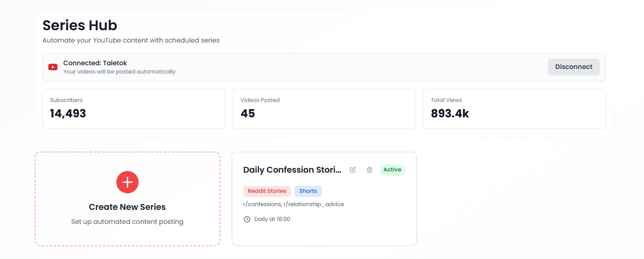Edit the Daily Confession Stories series
The image size is (644, 259).
tap(353, 170)
